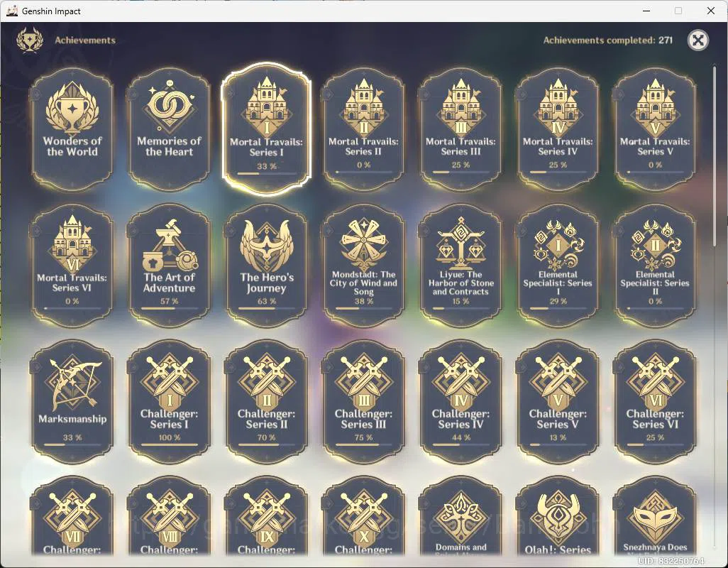728x568 pixels.
Task: Open Challenger: Series VI swords card
Action: point(655,401)
